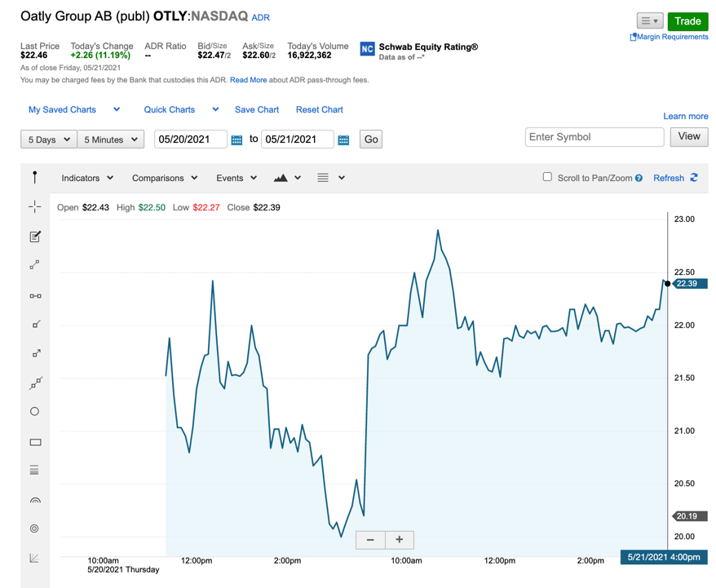Select the horizontal retracement lines tool
Screen dimensions: 716x588
click(x=34, y=470)
